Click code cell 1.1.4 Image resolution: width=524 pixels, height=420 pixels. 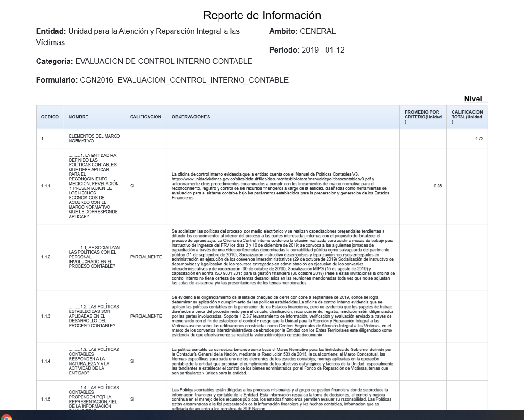[50, 361]
